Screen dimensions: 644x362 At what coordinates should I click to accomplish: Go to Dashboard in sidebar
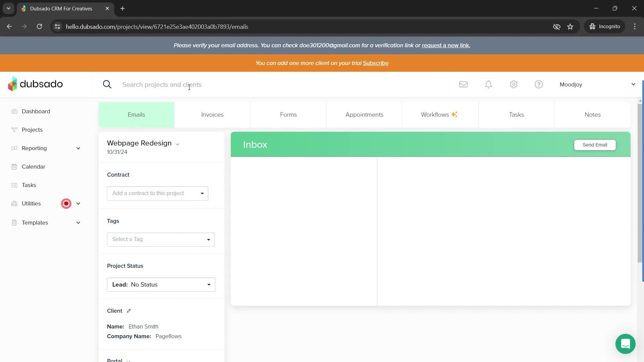[36, 111]
